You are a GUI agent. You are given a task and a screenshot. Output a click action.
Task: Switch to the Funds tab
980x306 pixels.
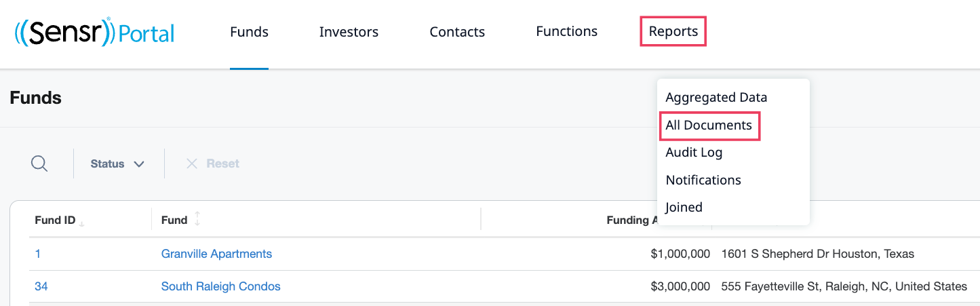249,32
